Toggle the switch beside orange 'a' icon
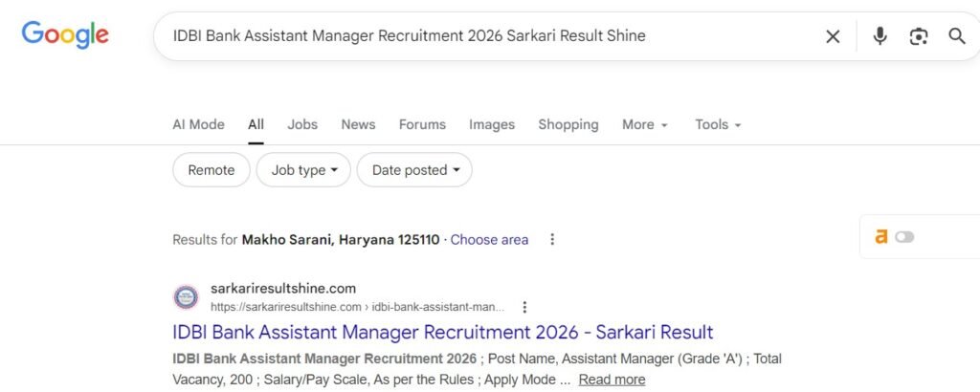This screenshot has height=392, width=980. (x=904, y=237)
